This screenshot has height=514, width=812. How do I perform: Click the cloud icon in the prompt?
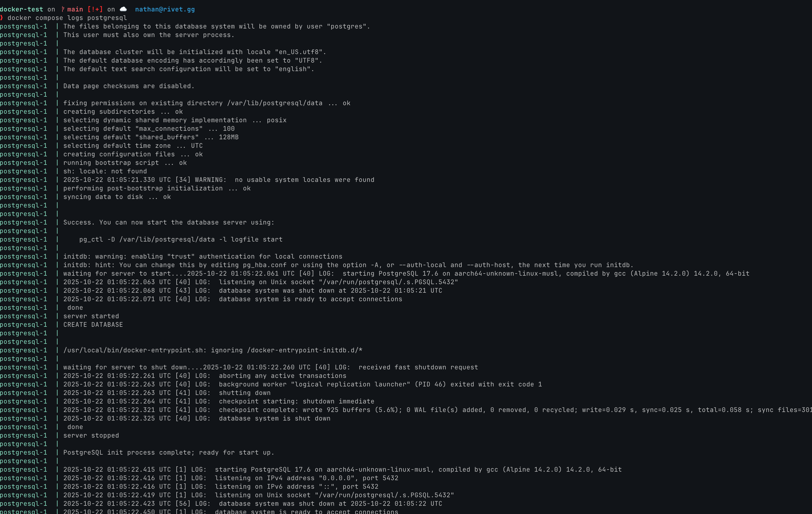pyautogui.click(x=123, y=9)
